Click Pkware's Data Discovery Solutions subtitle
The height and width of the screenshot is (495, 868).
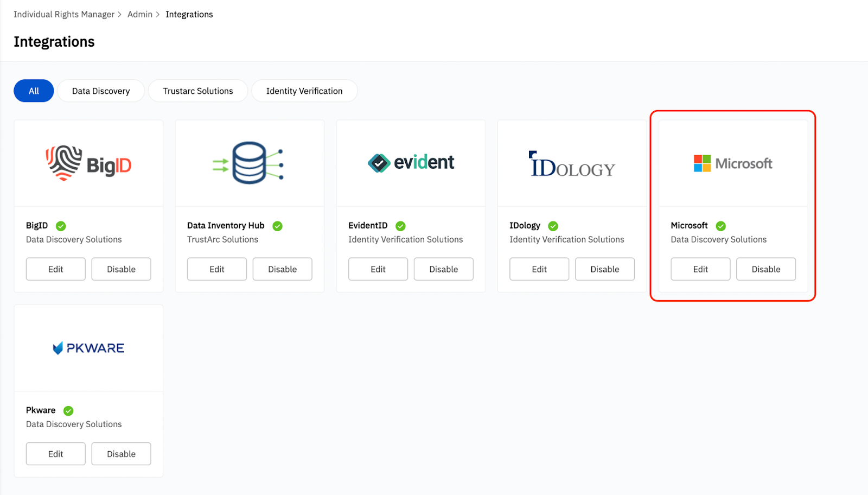click(74, 424)
